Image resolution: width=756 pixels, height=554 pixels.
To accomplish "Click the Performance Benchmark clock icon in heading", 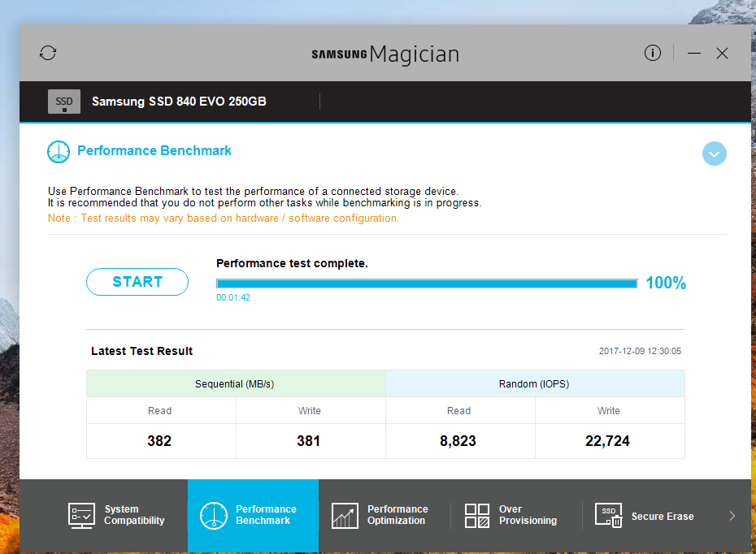I will coord(59,152).
